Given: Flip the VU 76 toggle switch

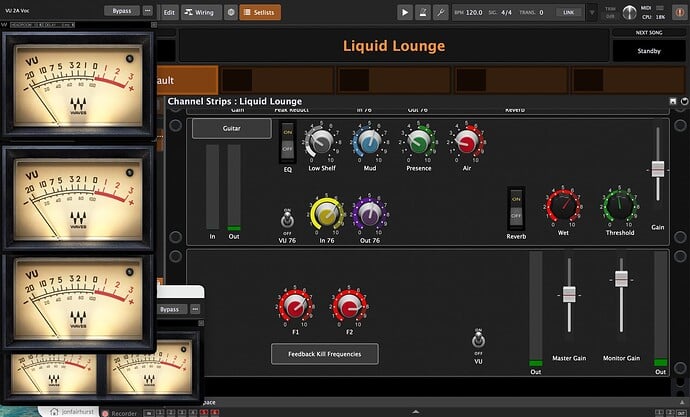Looking at the screenshot, I should tap(287, 216).
